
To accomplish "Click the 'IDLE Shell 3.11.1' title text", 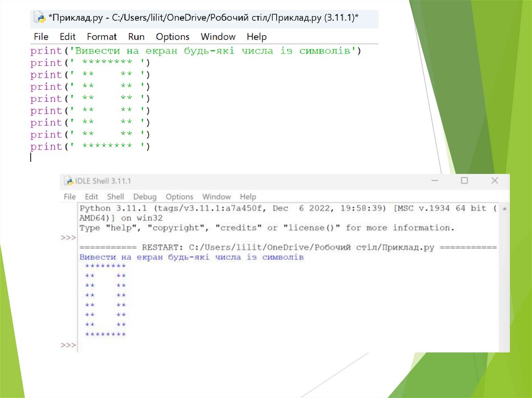I will (103, 181).
